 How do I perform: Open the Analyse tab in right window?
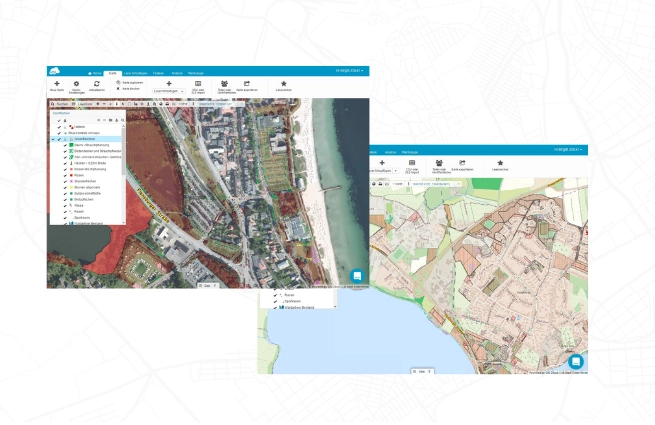click(x=391, y=152)
